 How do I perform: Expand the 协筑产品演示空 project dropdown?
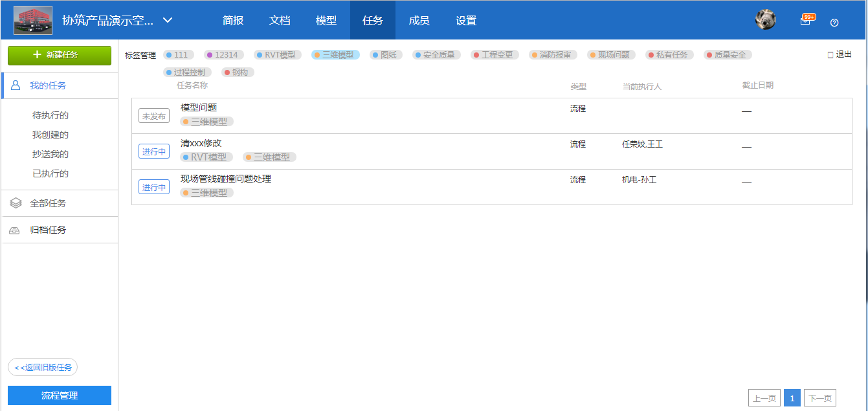[167, 20]
